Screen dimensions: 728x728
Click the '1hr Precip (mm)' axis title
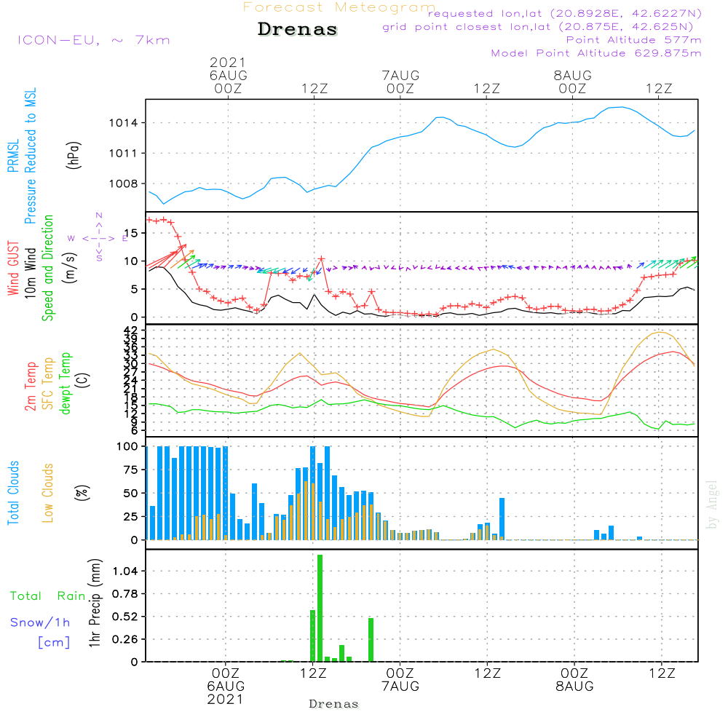coord(95,603)
